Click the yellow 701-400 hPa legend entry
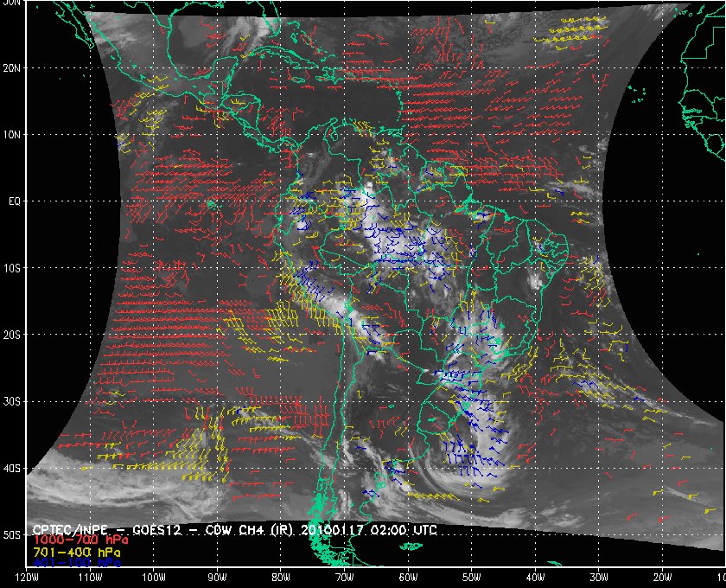 76,553
